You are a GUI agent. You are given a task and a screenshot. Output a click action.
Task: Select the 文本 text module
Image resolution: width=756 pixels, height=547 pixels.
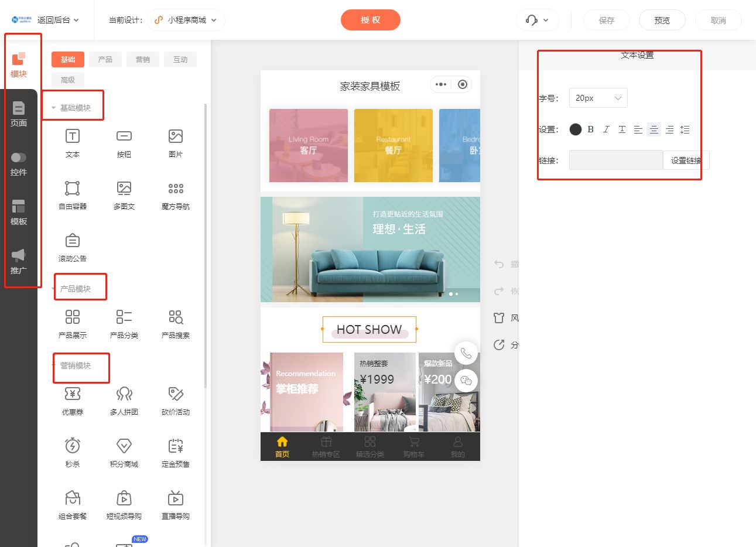pyautogui.click(x=73, y=143)
